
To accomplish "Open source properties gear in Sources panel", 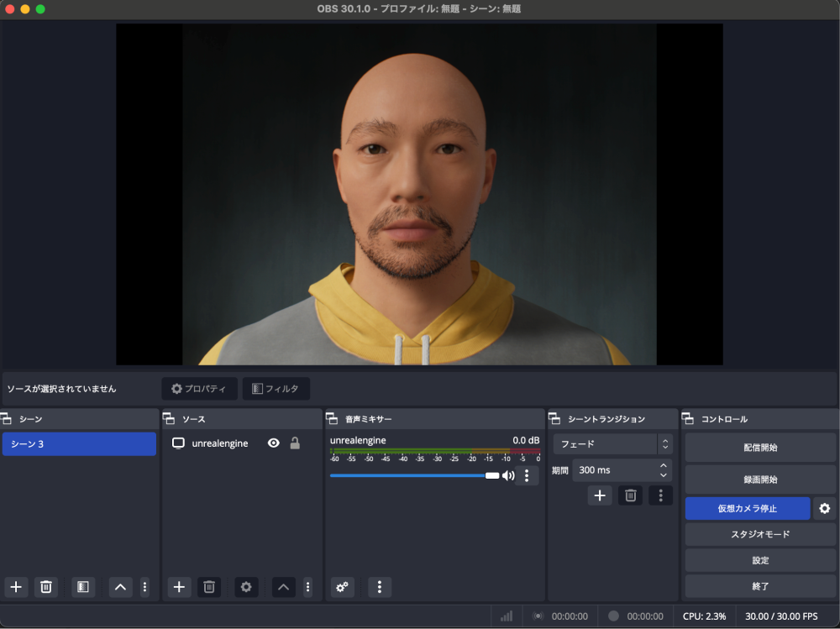I will coord(246,587).
